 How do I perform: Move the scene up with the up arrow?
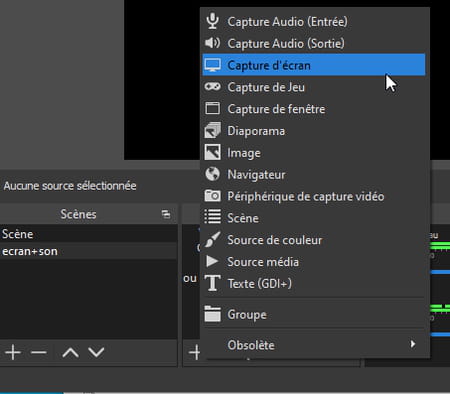click(70, 352)
